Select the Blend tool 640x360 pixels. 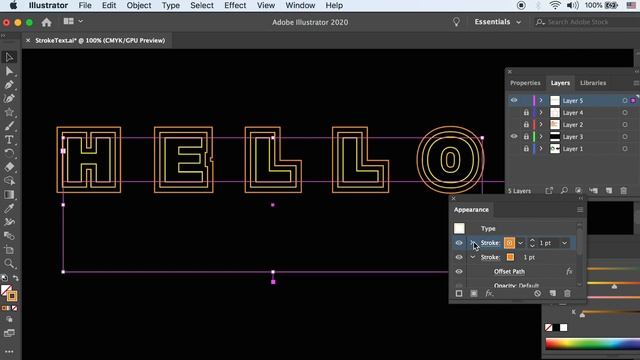(9, 236)
